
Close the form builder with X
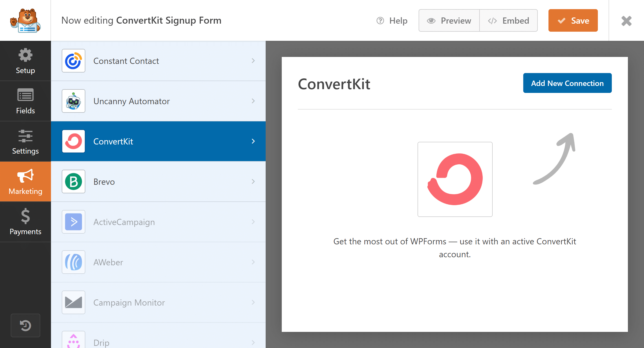pos(627,21)
